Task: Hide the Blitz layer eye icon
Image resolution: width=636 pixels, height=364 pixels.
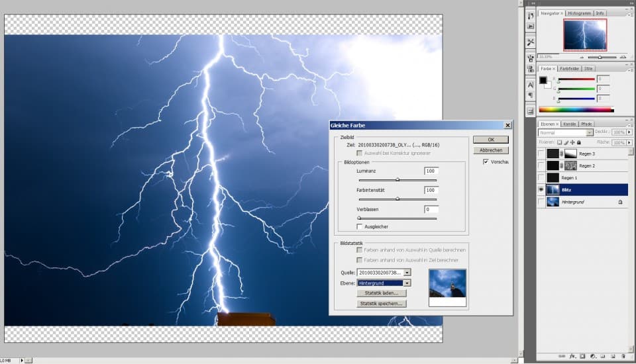Action: coord(542,189)
